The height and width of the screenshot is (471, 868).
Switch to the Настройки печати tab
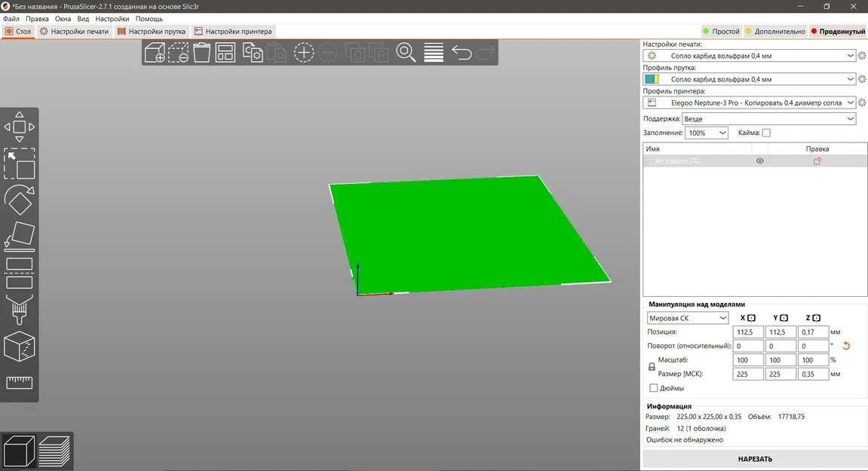coord(74,31)
